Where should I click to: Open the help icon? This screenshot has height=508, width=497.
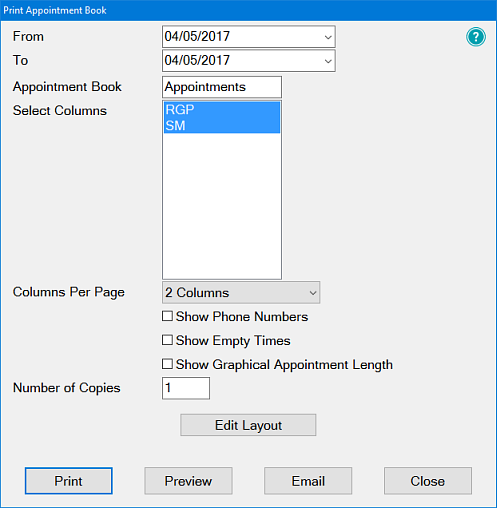pyautogui.click(x=476, y=37)
